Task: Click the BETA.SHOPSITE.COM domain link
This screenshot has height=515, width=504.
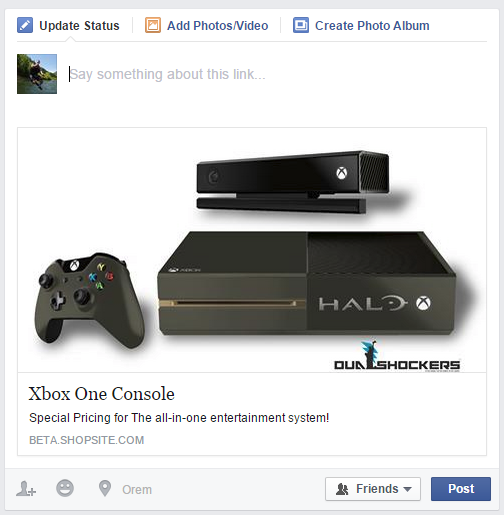Action: [x=87, y=440]
